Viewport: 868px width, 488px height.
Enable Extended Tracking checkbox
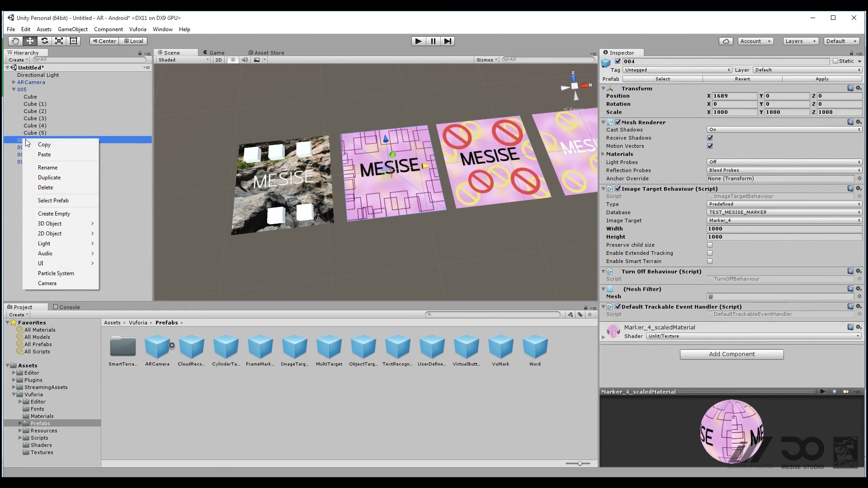tap(710, 253)
